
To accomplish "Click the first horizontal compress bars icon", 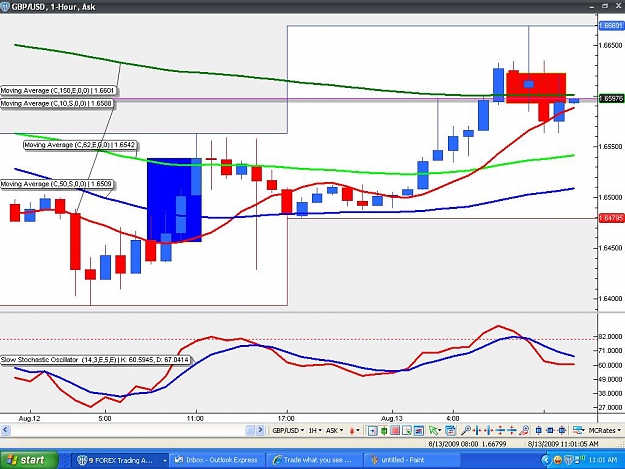I will [477, 430].
